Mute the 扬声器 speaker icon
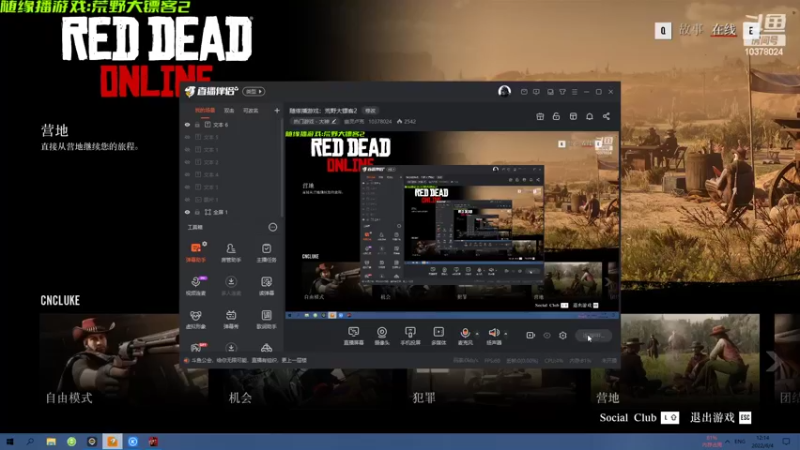 493,333
